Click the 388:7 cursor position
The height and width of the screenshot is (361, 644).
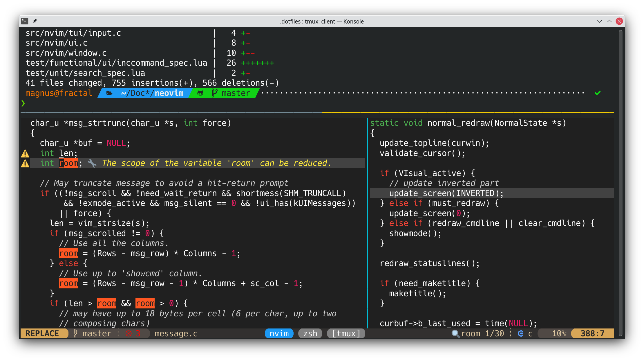click(593, 333)
